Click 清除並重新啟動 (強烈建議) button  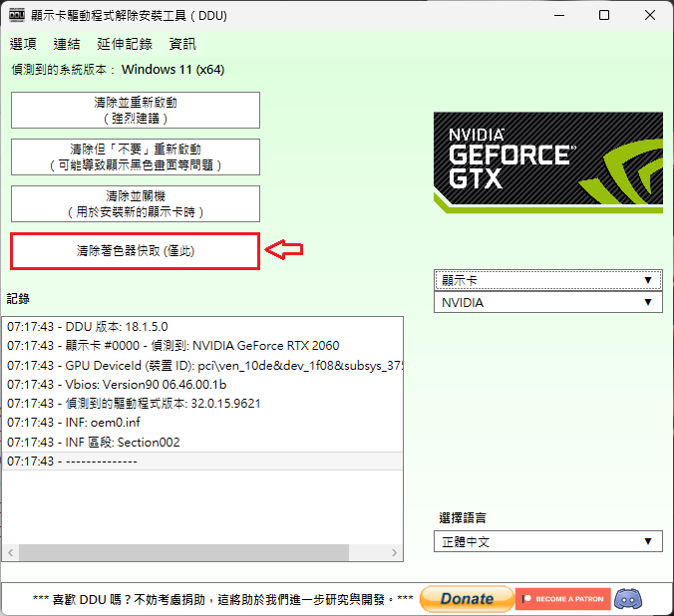point(136,110)
